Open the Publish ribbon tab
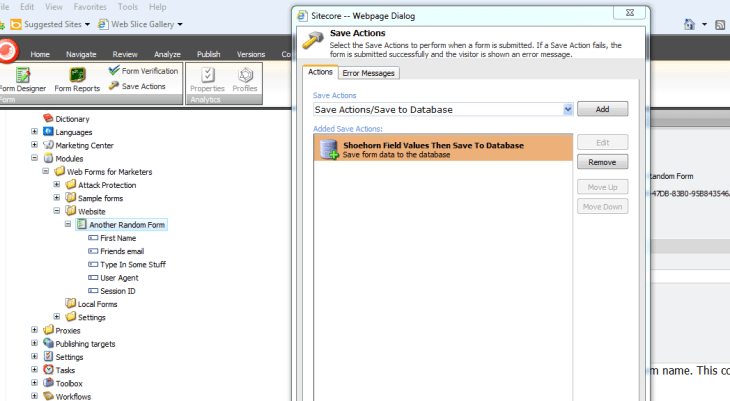This screenshot has height=401, width=730. pos(208,54)
